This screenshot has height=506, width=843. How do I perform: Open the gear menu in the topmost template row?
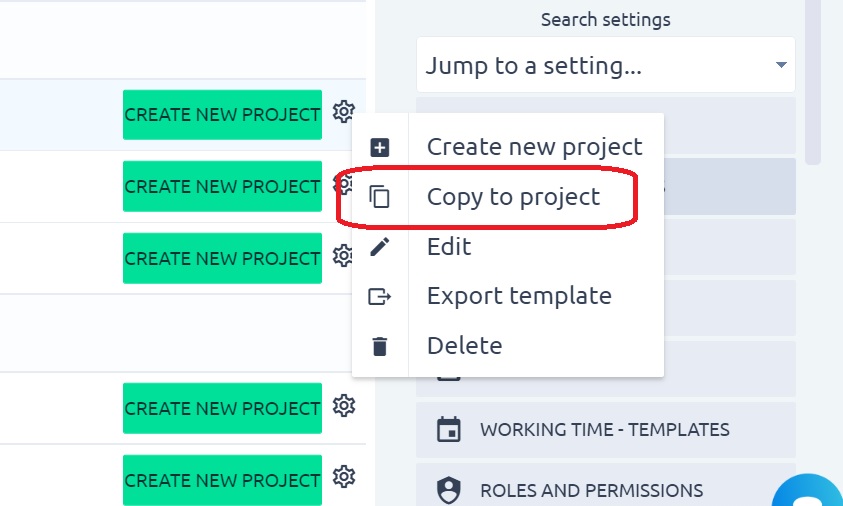[344, 111]
